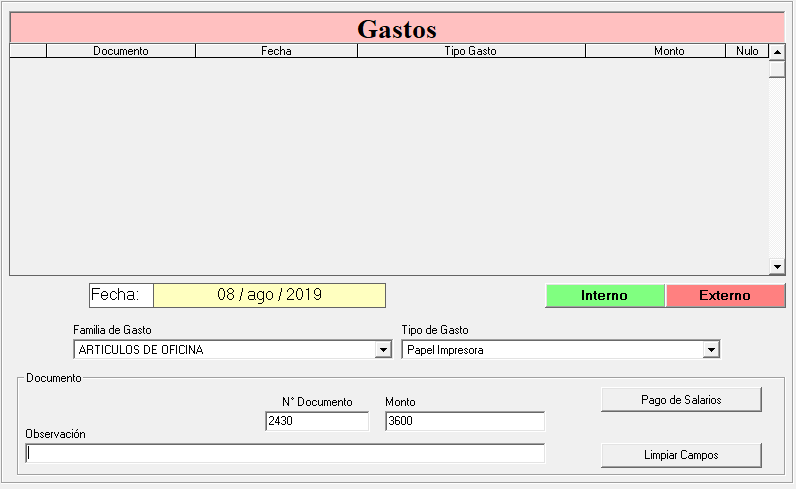Select the Tipo Gasto column header

point(470,51)
